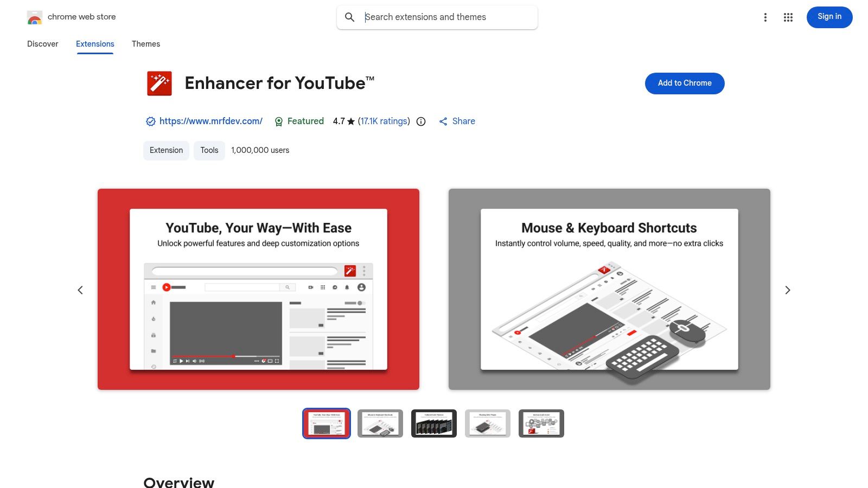Screen dimensions: 868x488
Task: Click the Enhancer for YouTube extension icon
Action: 159,83
